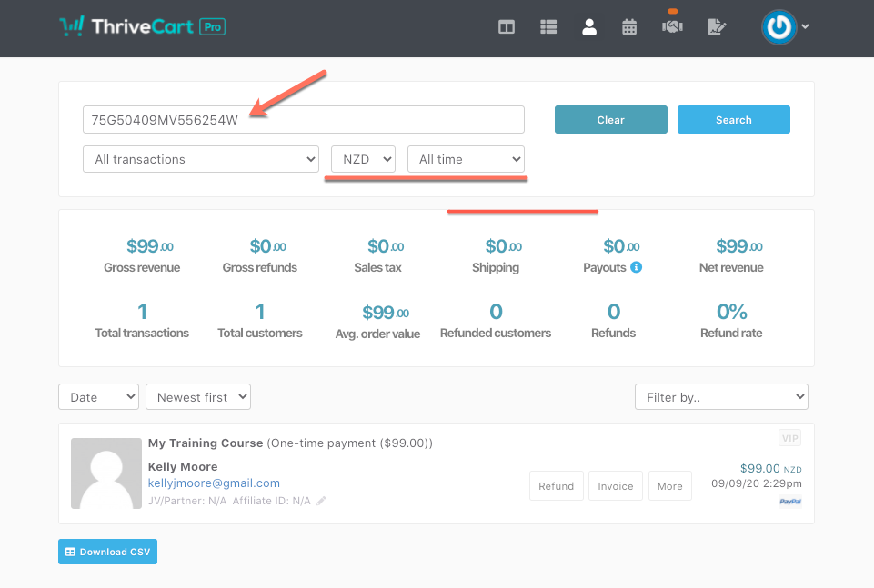Click the $99.00 NZD transaction amount

771,469
